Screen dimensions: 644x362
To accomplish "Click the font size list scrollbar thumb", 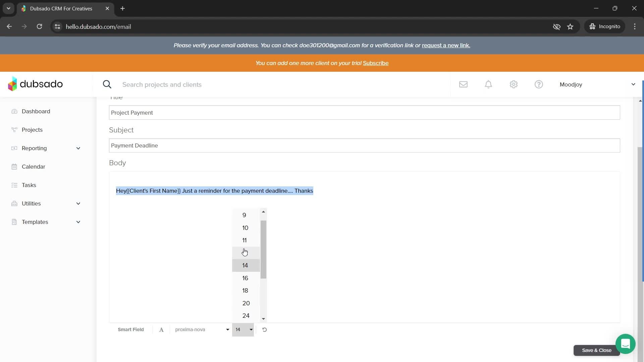I will [x=263, y=249].
